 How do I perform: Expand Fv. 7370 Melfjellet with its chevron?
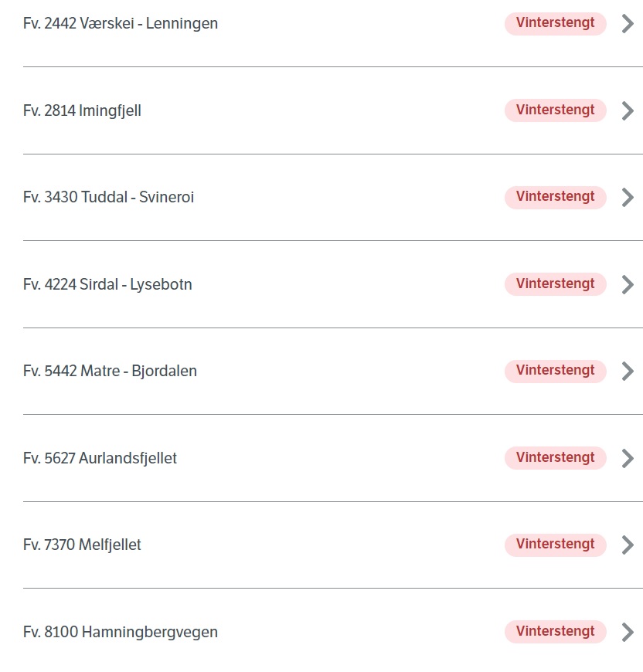coord(628,545)
